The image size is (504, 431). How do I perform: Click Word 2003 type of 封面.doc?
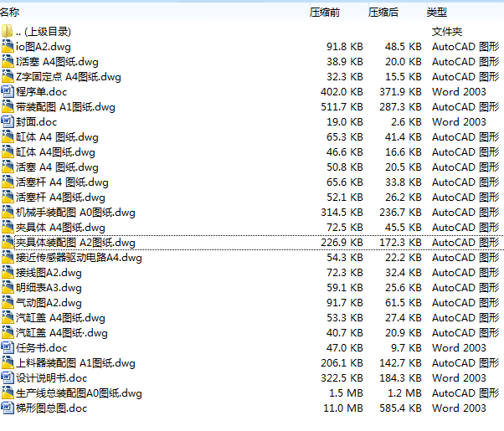click(x=459, y=122)
